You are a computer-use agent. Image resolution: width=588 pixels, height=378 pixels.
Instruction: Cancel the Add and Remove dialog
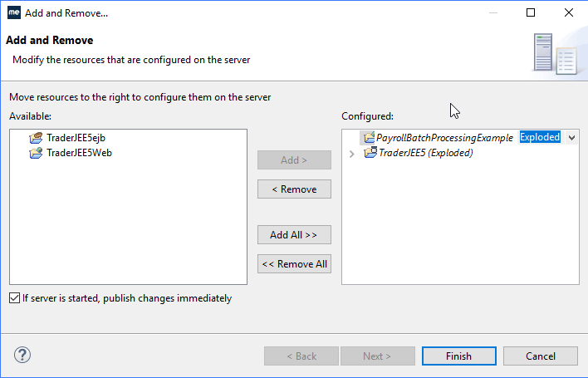(540, 356)
